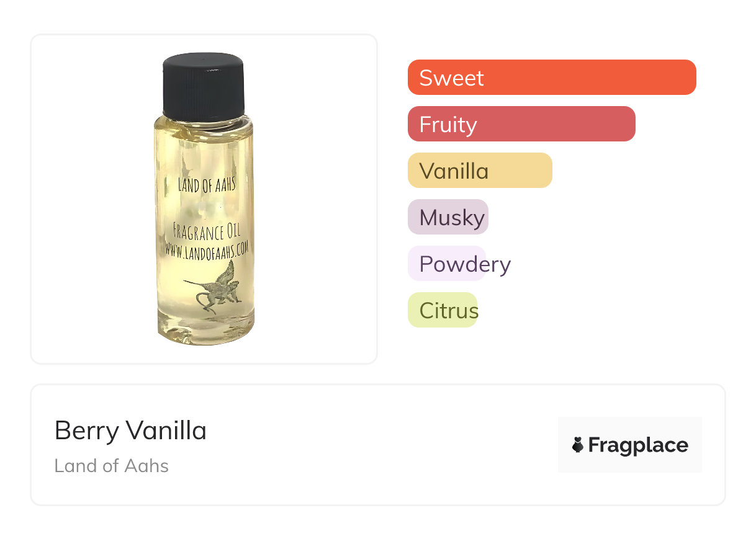Select the red Fruity accord bar

[521, 124]
